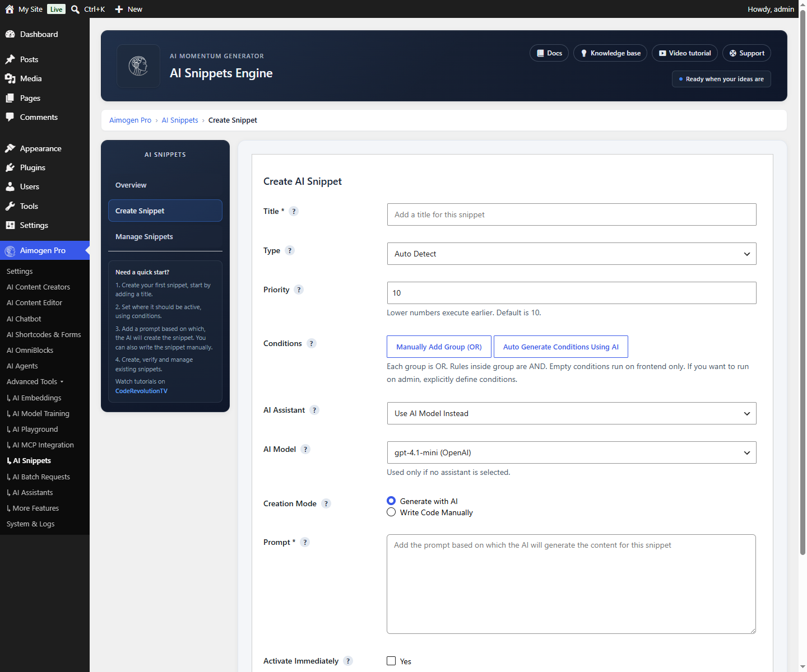Click the help icon next to Conditions
This screenshot has width=807, height=672.
(x=312, y=343)
